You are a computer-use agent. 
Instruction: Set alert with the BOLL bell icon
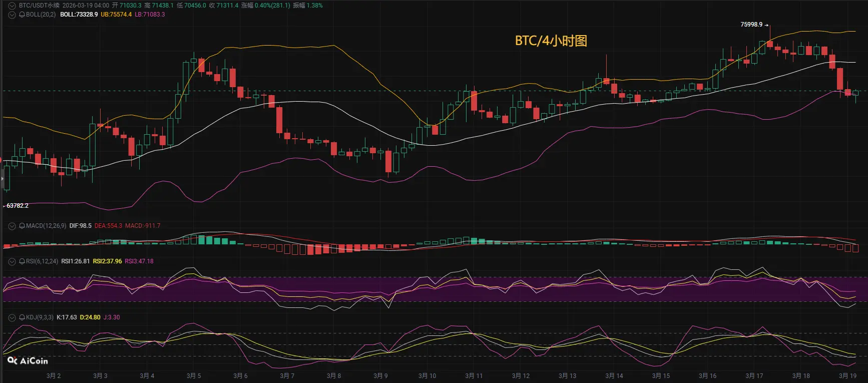[22, 15]
